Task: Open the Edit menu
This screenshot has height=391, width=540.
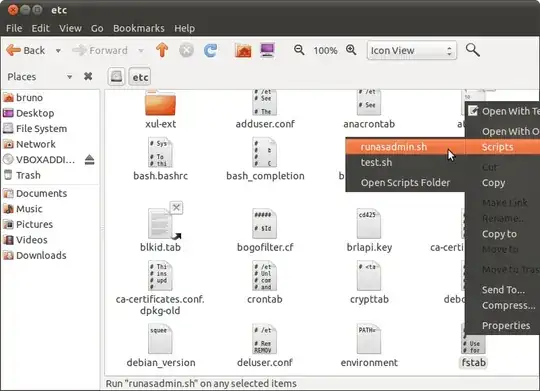Action: (x=40, y=28)
